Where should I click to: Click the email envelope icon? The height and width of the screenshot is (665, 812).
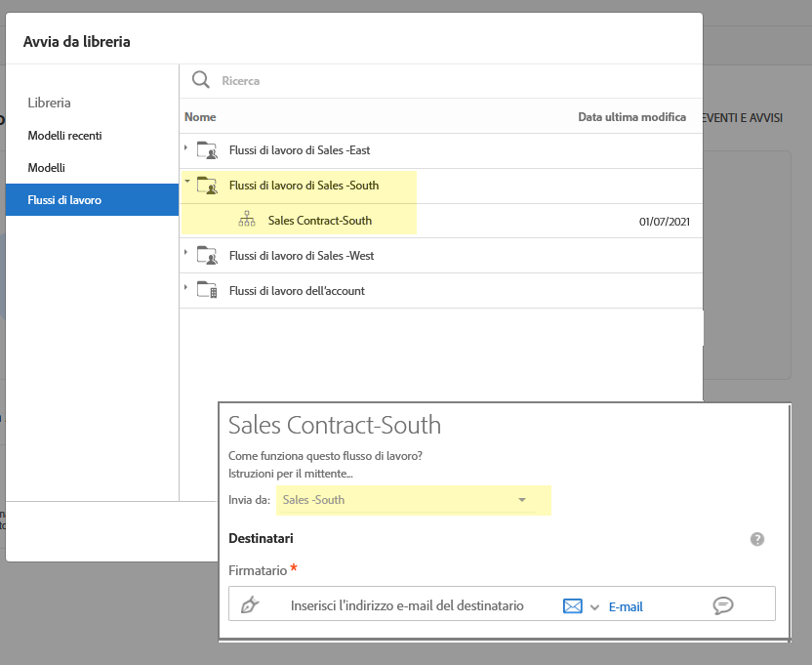tap(573, 606)
